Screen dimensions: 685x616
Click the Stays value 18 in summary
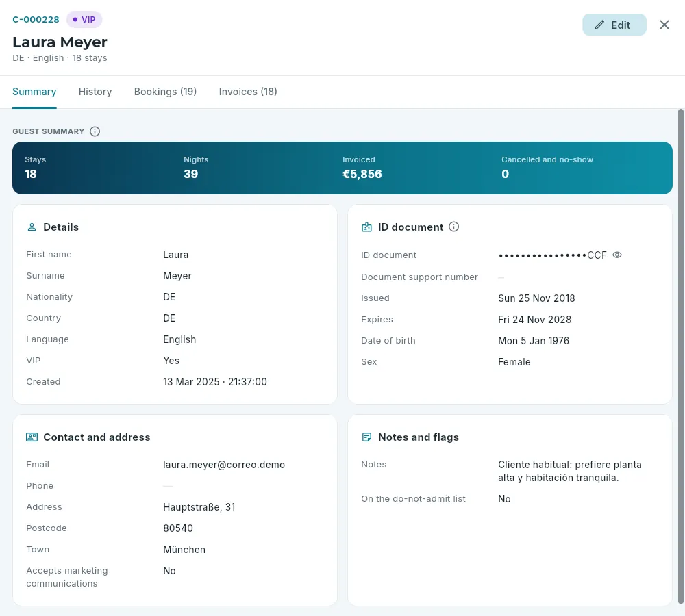pos(31,175)
